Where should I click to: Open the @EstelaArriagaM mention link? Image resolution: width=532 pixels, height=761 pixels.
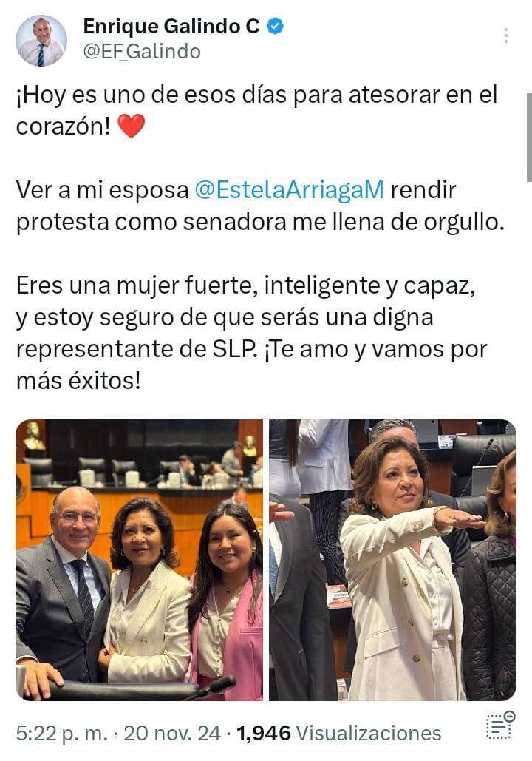[x=290, y=190]
